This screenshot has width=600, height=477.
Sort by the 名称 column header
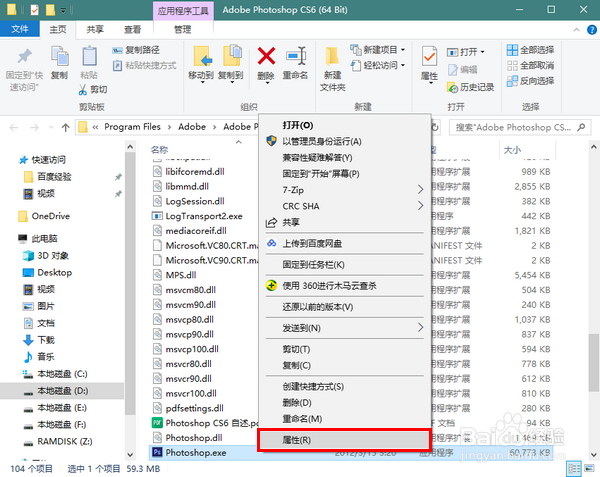pyautogui.click(x=159, y=150)
